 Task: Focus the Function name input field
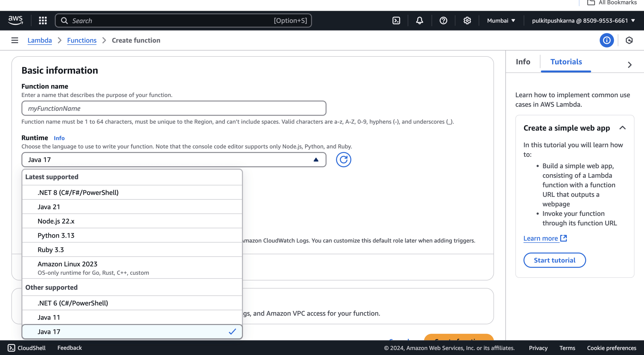point(174,108)
